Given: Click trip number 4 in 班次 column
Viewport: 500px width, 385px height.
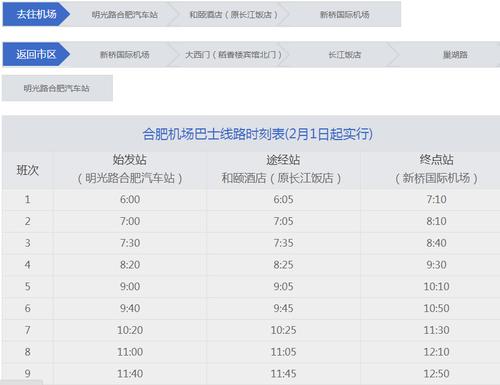Looking at the screenshot, I should click(x=28, y=265).
